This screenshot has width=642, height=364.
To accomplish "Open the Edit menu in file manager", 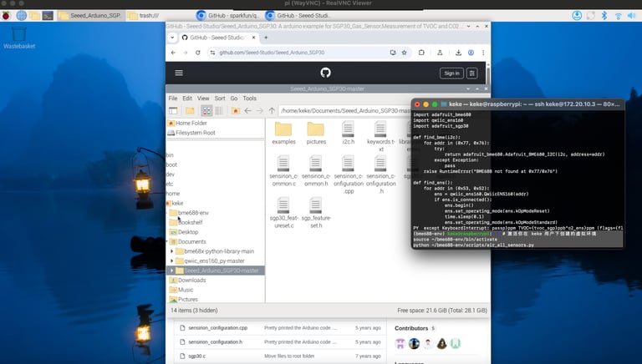I will coord(187,99).
